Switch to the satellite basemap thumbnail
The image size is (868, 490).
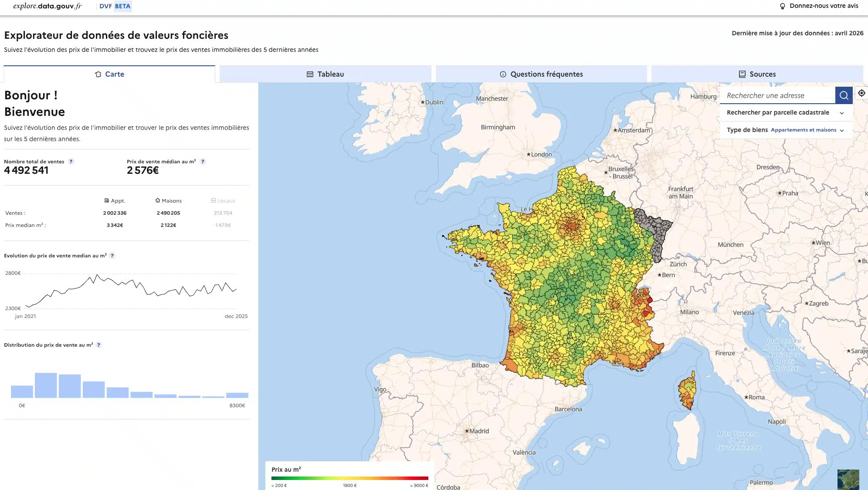tap(848, 480)
